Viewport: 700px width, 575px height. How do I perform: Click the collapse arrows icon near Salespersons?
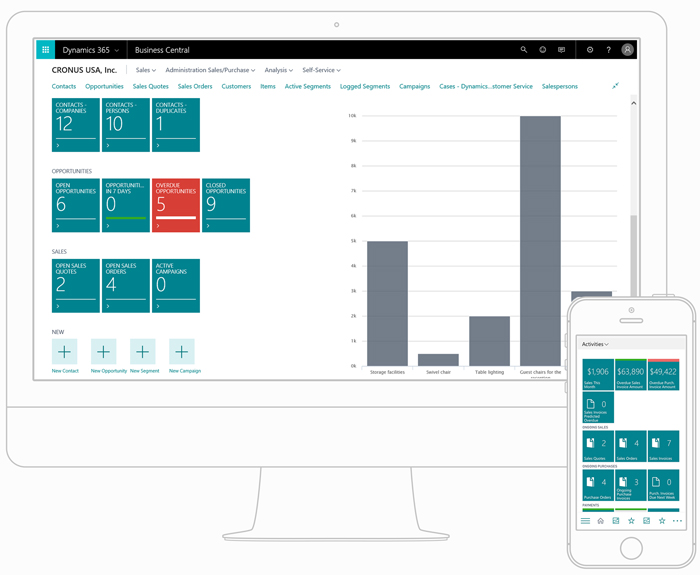coord(616,86)
